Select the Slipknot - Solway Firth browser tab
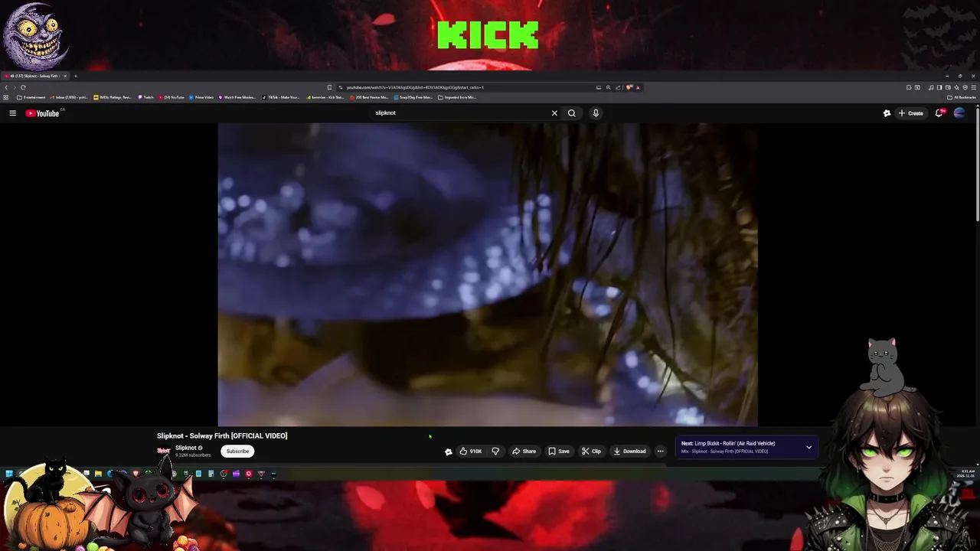This screenshot has height=551, width=980. [34, 76]
